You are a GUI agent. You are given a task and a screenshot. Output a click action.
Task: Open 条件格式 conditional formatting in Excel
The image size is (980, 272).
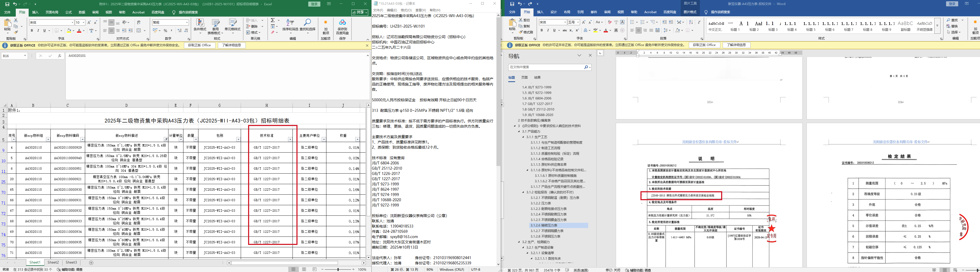[x=200, y=26]
